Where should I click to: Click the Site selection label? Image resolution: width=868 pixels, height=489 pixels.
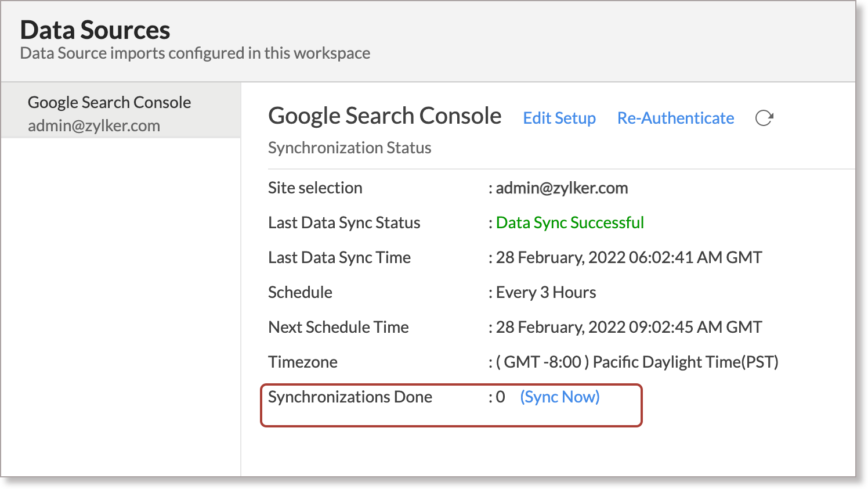(x=315, y=188)
